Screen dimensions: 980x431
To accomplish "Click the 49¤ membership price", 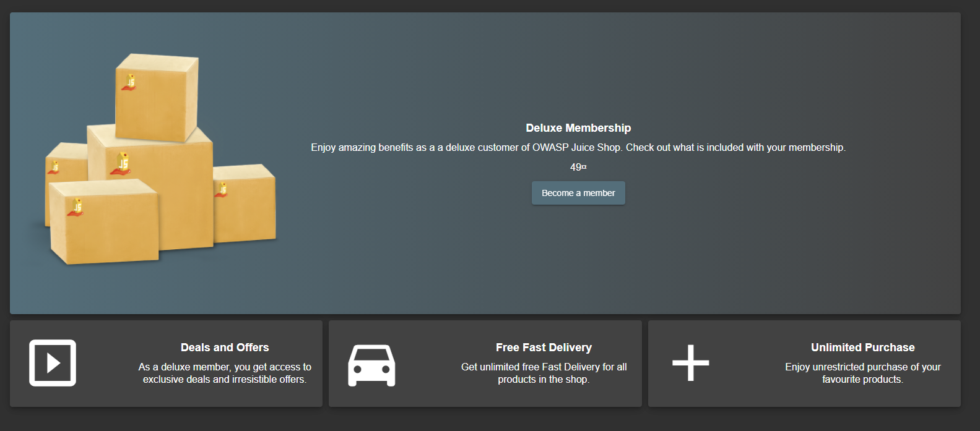I will click(x=578, y=167).
